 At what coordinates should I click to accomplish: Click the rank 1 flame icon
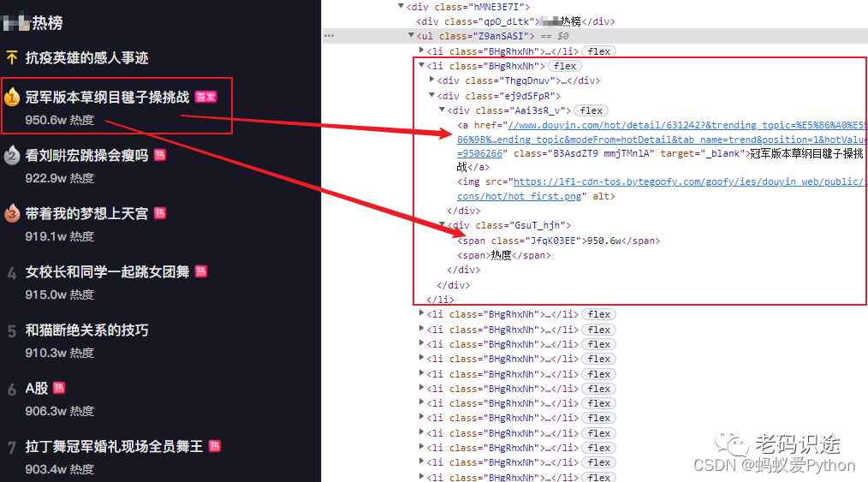coord(12,98)
